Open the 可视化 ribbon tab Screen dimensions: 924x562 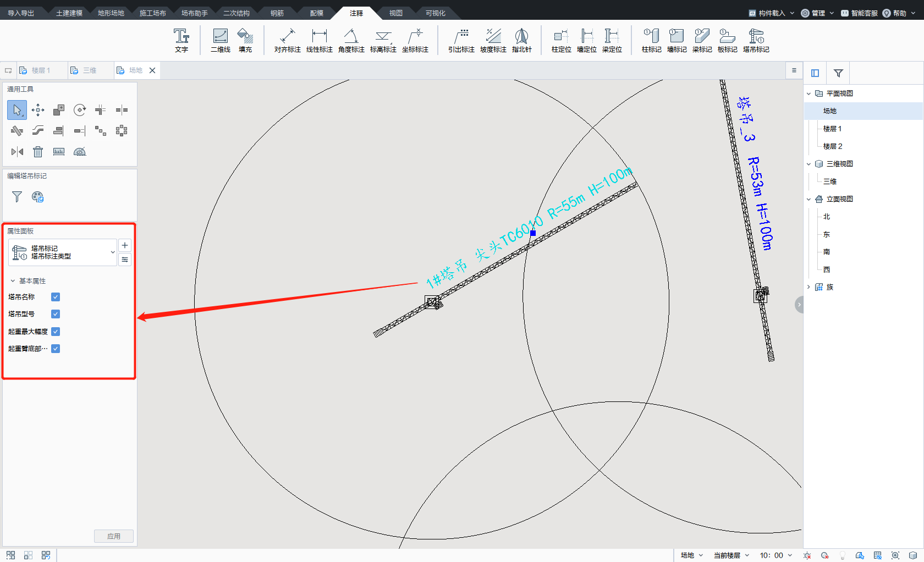pyautogui.click(x=436, y=13)
